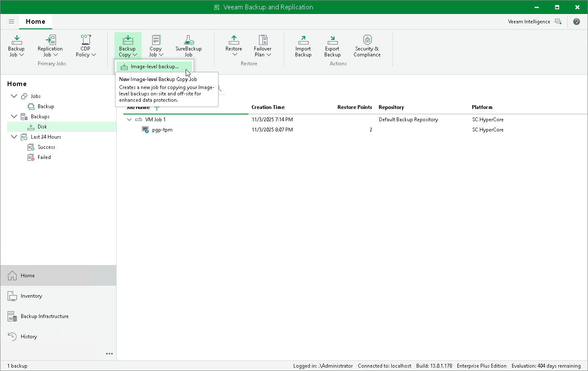Select the Disk node under Backups
588x371 pixels.
[61, 127]
